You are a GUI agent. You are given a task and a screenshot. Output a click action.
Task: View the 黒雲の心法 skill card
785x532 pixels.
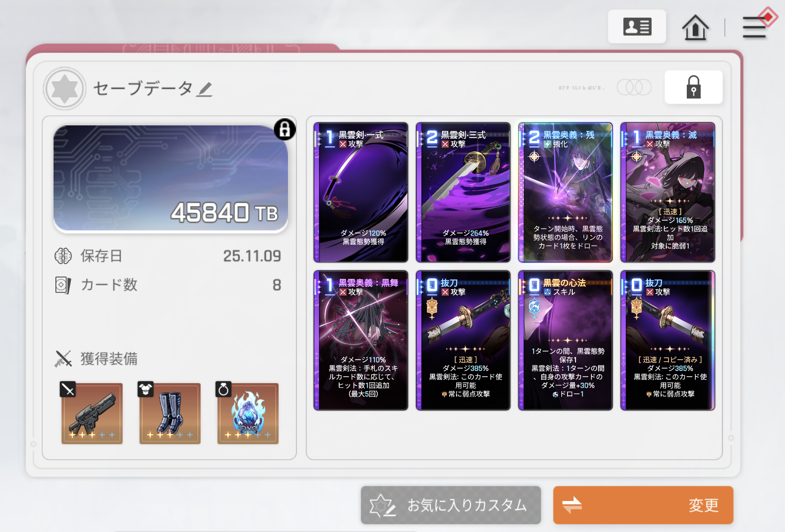click(x=566, y=340)
